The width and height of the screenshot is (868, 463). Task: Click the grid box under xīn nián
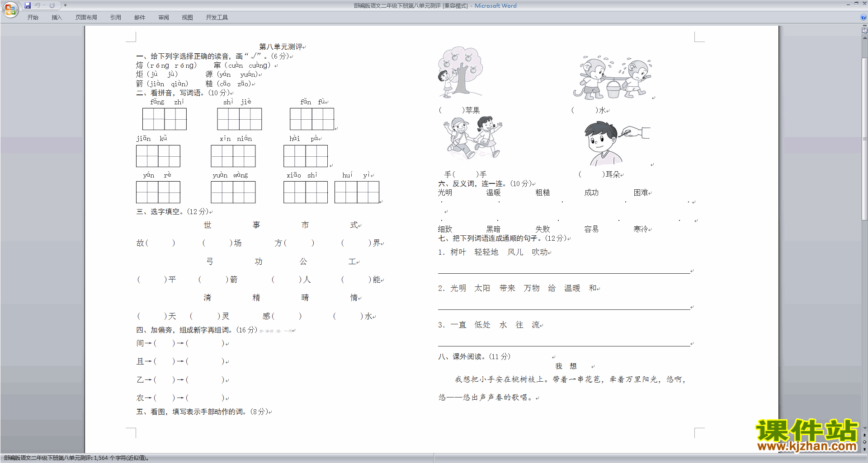(x=233, y=156)
